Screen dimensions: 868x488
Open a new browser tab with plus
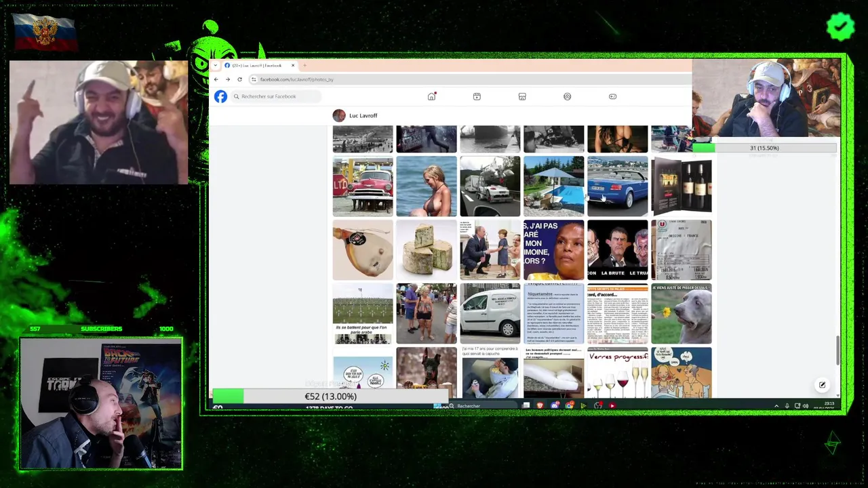(x=304, y=65)
